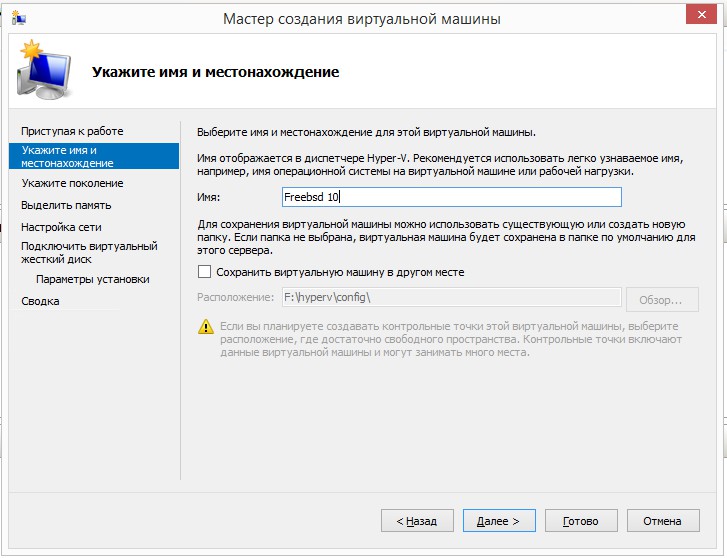Click the heading 'Укажите имя и местонахождение'
Image resolution: width=727 pixels, height=558 pixels.
(x=216, y=72)
